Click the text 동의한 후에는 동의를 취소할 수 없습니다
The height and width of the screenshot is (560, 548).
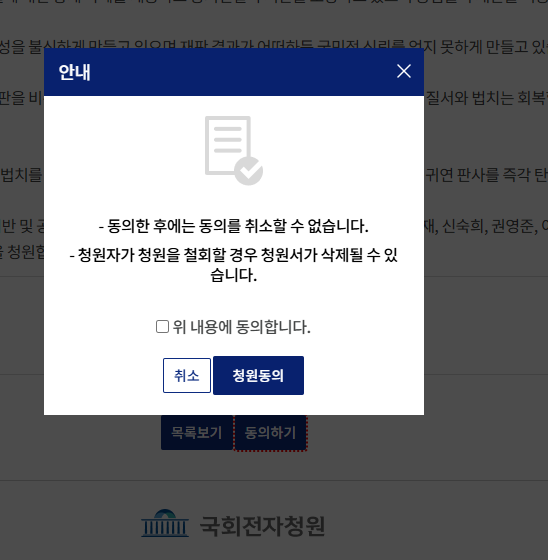pos(238,226)
